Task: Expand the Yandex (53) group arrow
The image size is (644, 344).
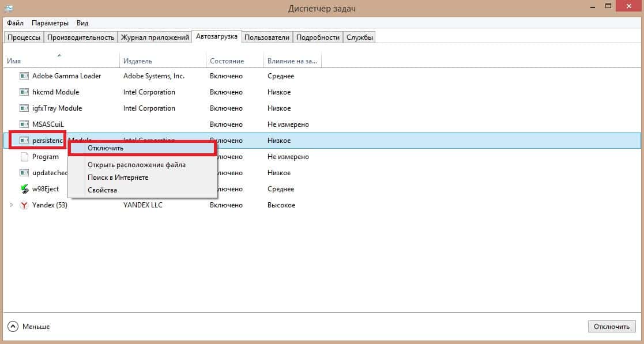Action: click(x=11, y=205)
